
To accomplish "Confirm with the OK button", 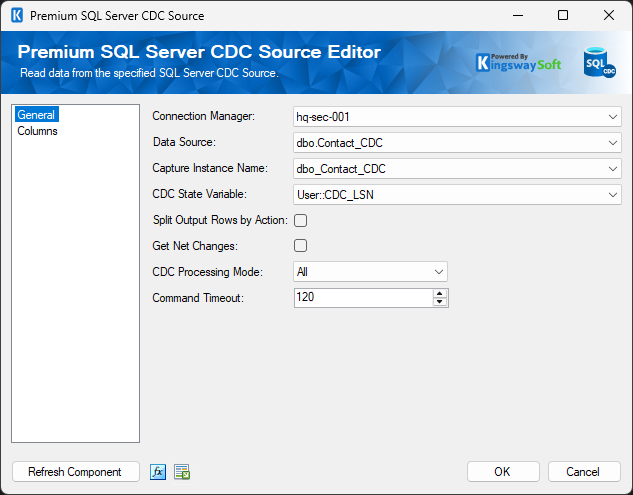I will (x=503, y=472).
